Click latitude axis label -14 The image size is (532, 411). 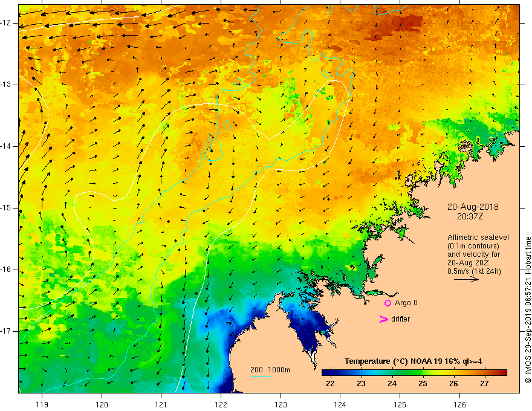(x=6, y=146)
